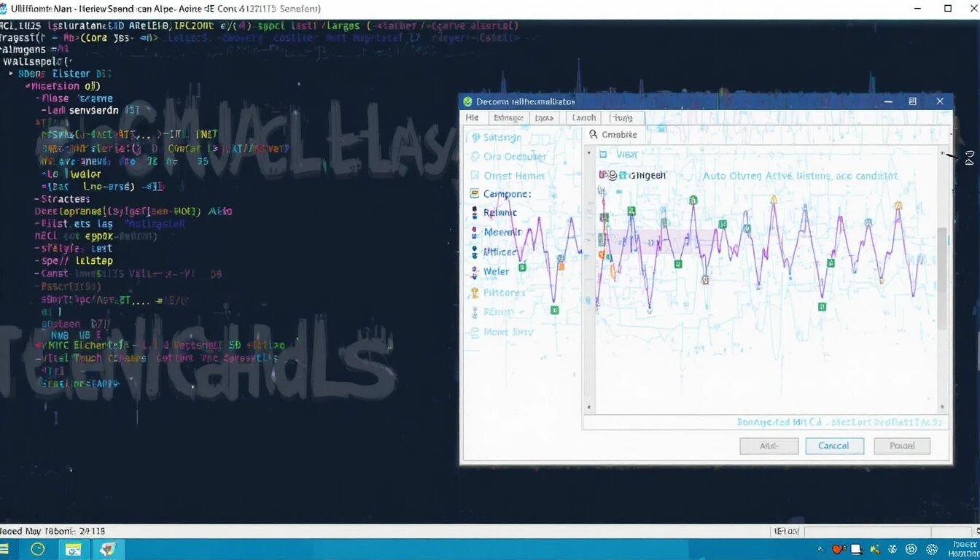This screenshot has height=560, width=980.
Task: Click the up arrow on the chart scrollbar
Action: click(942, 154)
